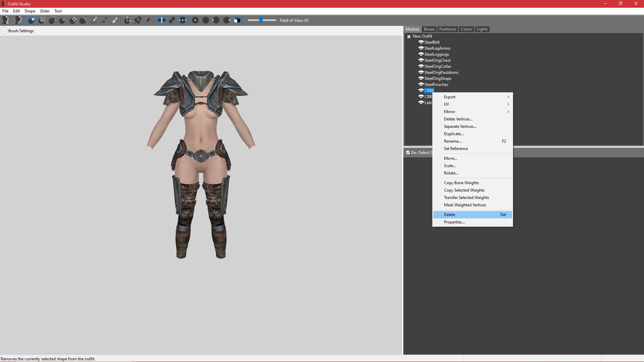The width and height of the screenshot is (644, 362).
Task: Activate the Select tool arrow icon
Action: point(31,20)
